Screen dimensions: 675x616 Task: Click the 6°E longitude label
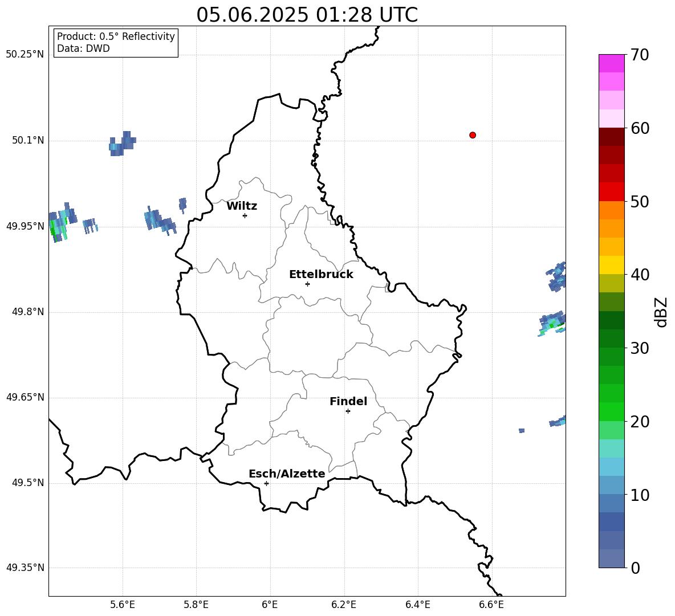[270, 605]
